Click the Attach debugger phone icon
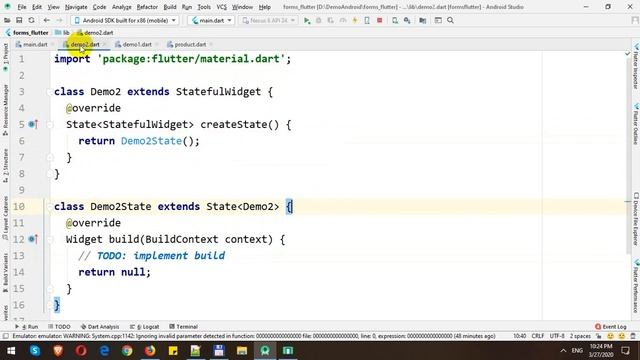Screen dimensions: 640x360 pyautogui.click(x=367, y=20)
